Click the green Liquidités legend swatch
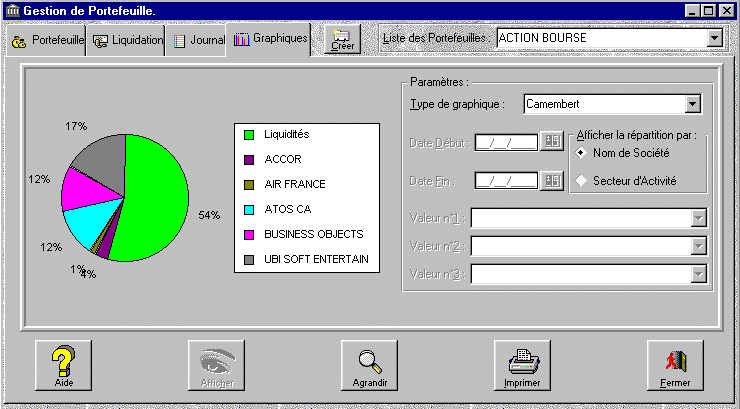This screenshot has width=740, height=409. [x=249, y=134]
